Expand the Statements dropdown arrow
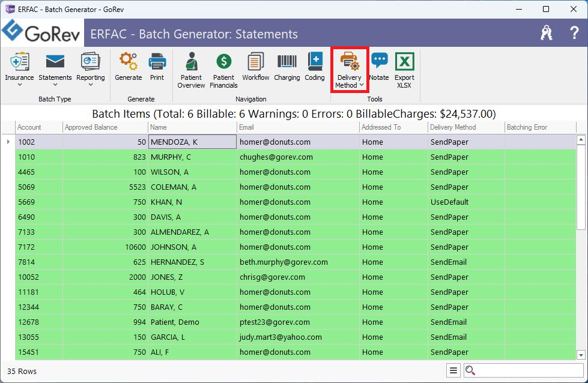This screenshot has width=588, height=383. 55,85
